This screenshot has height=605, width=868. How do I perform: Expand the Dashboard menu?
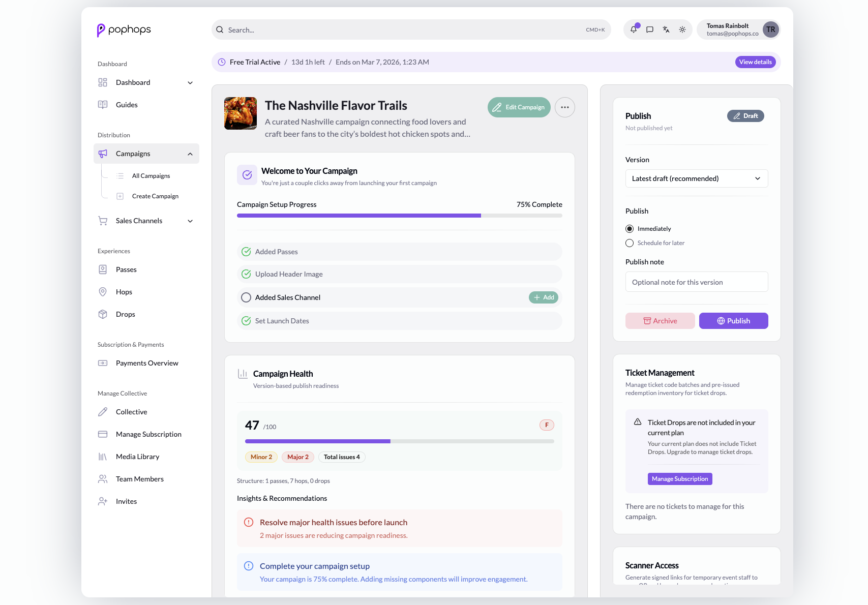pyautogui.click(x=190, y=82)
